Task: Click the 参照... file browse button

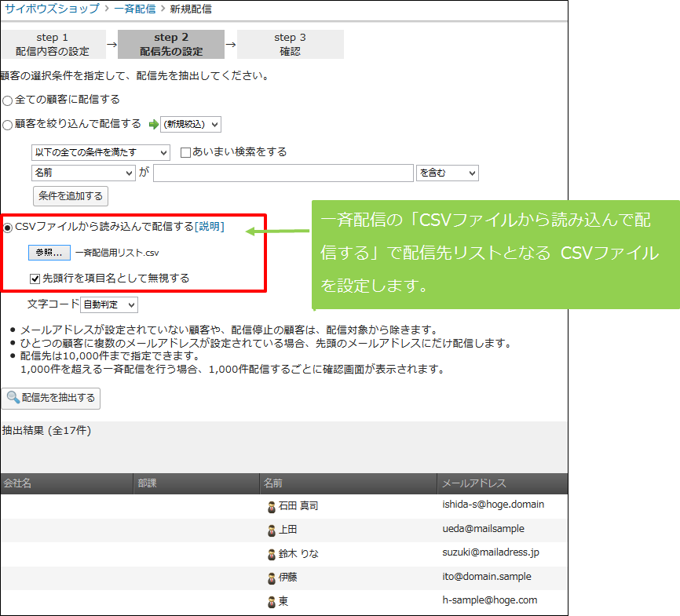Action: (x=49, y=253)
